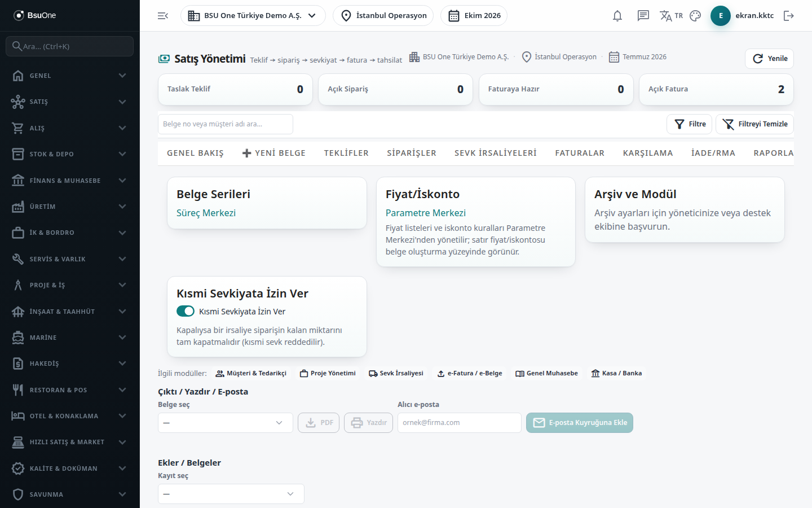
Task: Select the İstanbul Operasyon location selector
Action: click(383, 16)
